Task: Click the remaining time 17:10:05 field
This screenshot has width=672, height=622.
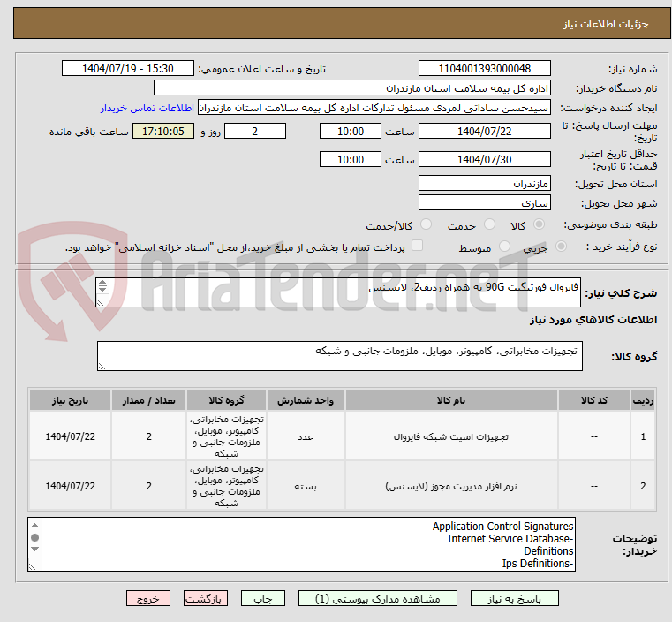Action: coord(162,131)
